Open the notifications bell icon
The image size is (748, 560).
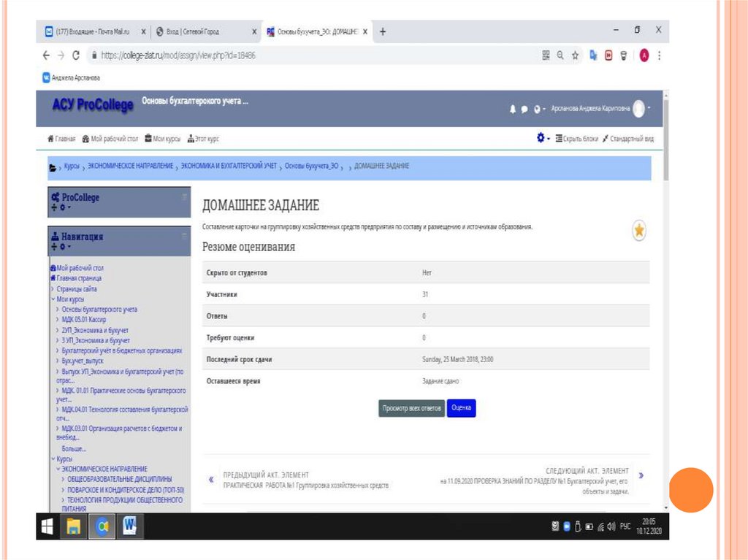(x=513, y=110)
